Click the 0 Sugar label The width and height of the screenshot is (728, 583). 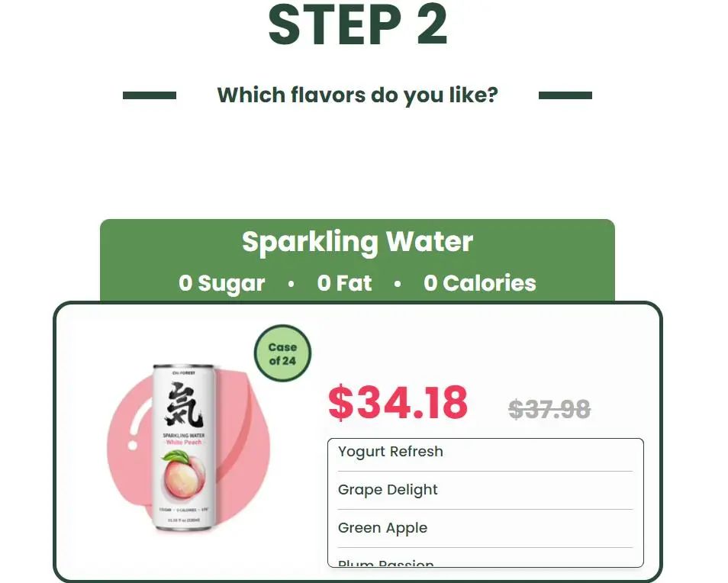[x=221, y=283]
